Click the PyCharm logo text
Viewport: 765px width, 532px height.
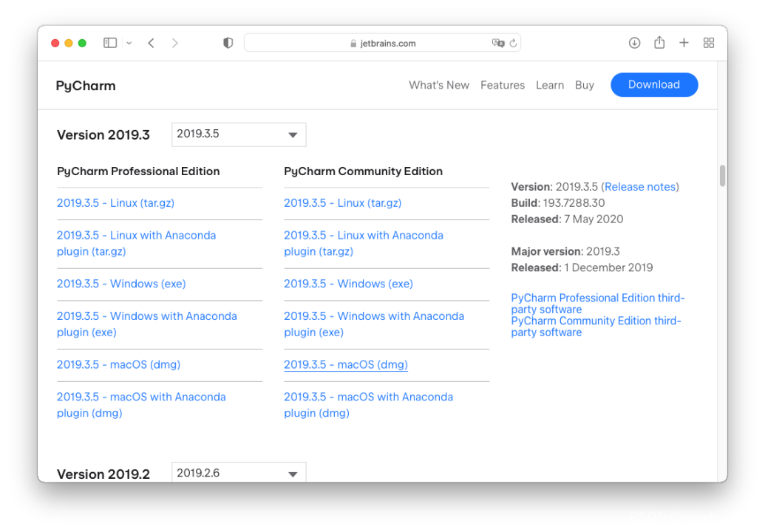pos(86,86)
